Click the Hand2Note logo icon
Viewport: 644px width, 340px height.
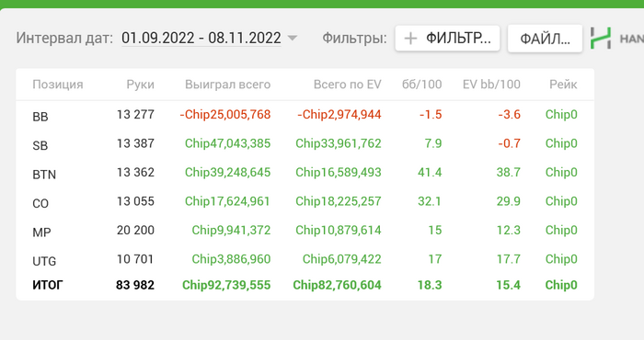pyautogui.click(x=601, y=39)
